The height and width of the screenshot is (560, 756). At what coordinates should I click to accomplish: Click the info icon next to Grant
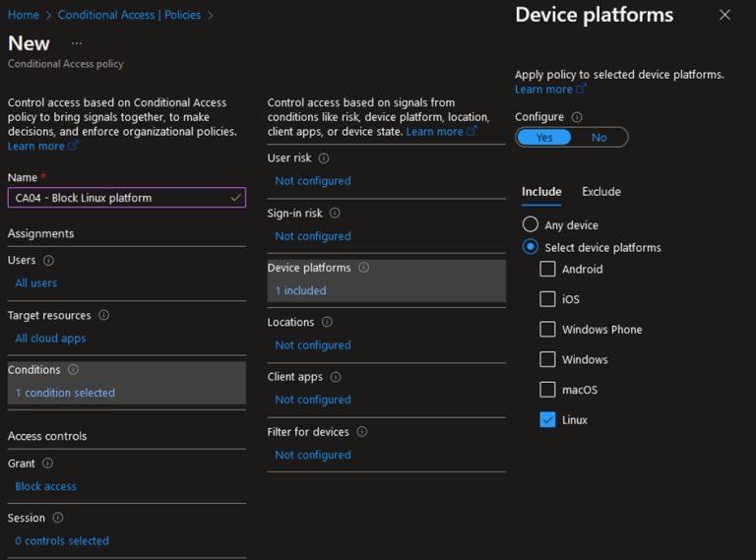pyautogui.click(x=47, y=464)
